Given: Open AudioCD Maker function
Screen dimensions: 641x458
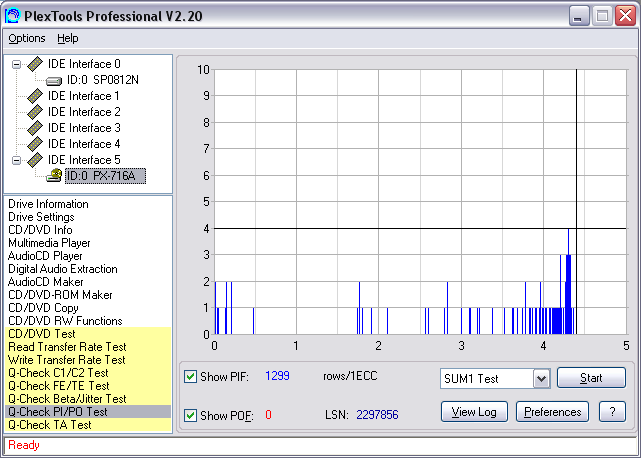Looking at the screenshot, I should point(45,282).
